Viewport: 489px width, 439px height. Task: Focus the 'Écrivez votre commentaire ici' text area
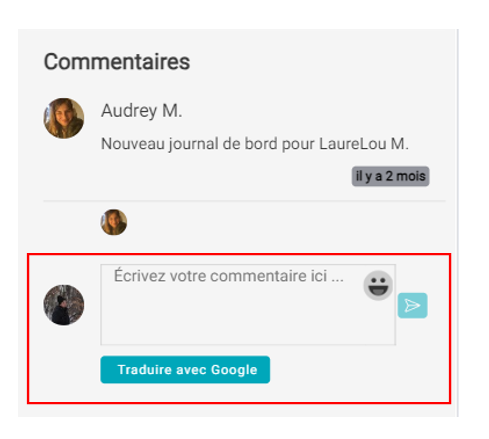coord(248,305)
